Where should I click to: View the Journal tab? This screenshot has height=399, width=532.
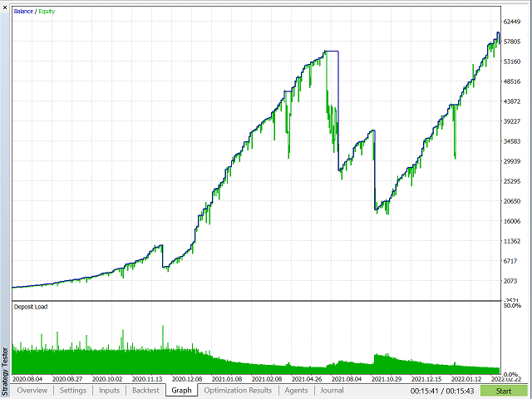click(332, 390)
